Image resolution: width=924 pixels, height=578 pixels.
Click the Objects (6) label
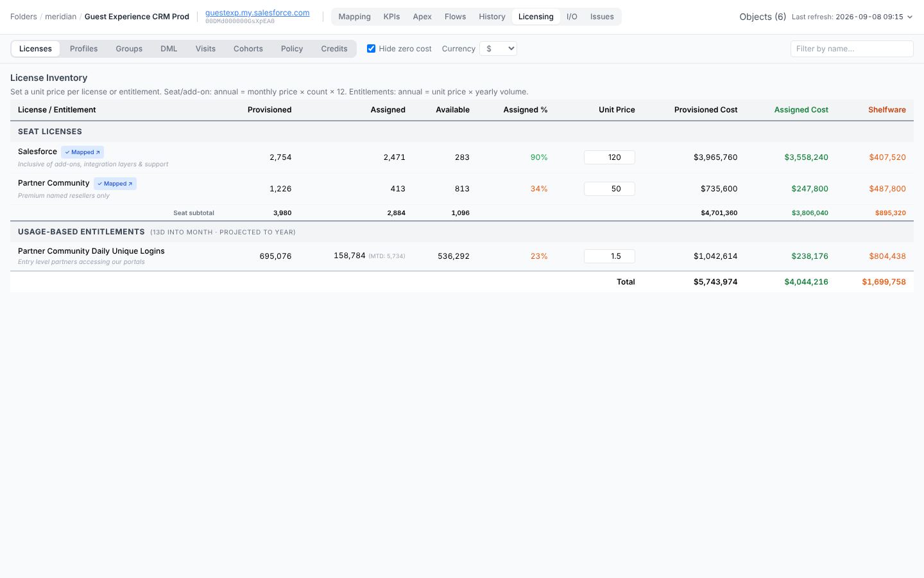coord(762,17)
